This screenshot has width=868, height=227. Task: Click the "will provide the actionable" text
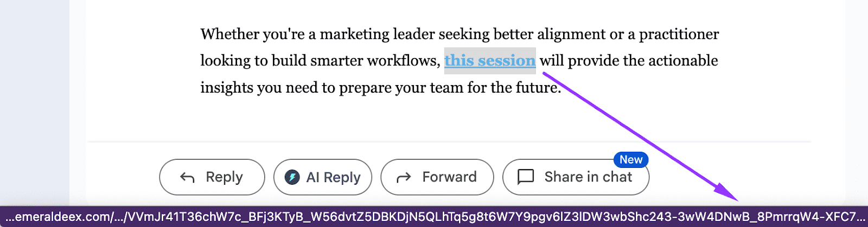629,61
